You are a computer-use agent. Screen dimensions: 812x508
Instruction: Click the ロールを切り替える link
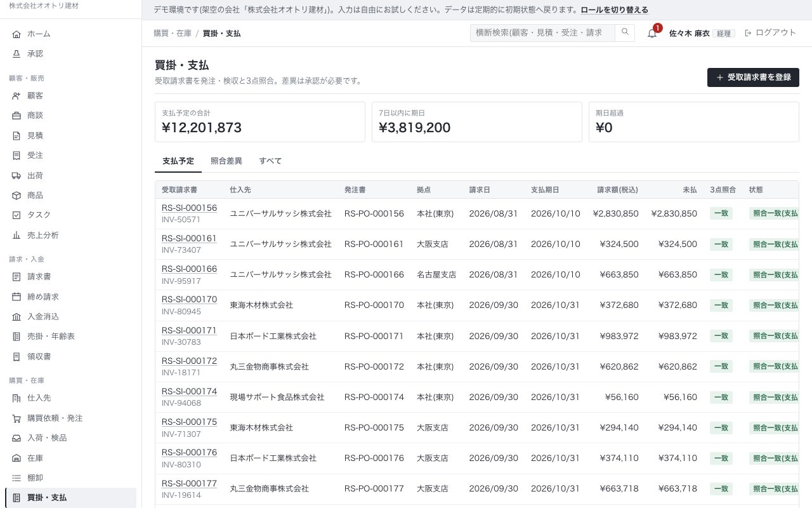click(615, 10)
